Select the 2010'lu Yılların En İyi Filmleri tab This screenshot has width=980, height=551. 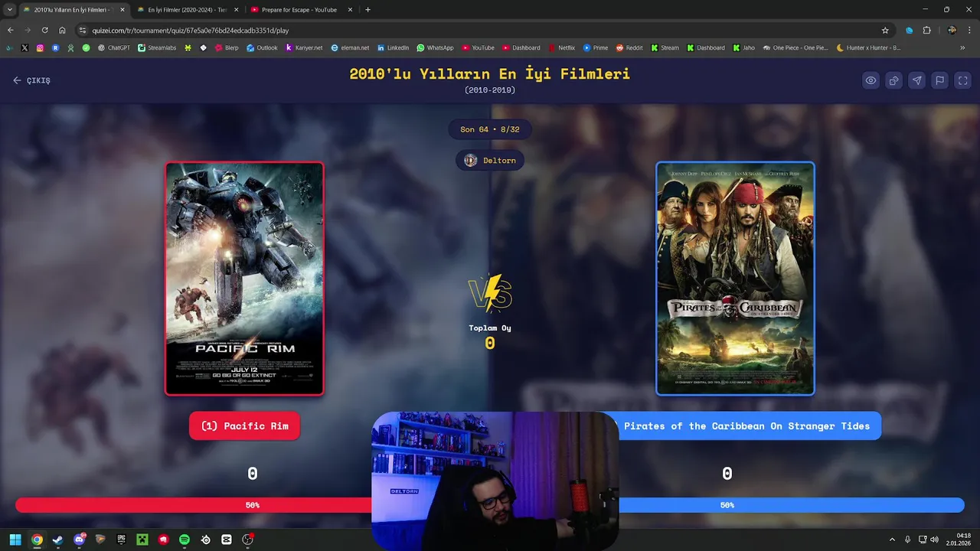73,10
